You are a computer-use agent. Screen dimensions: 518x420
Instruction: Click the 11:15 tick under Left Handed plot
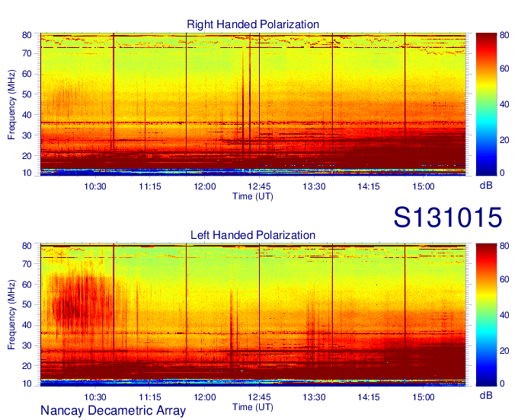point(149,397)
